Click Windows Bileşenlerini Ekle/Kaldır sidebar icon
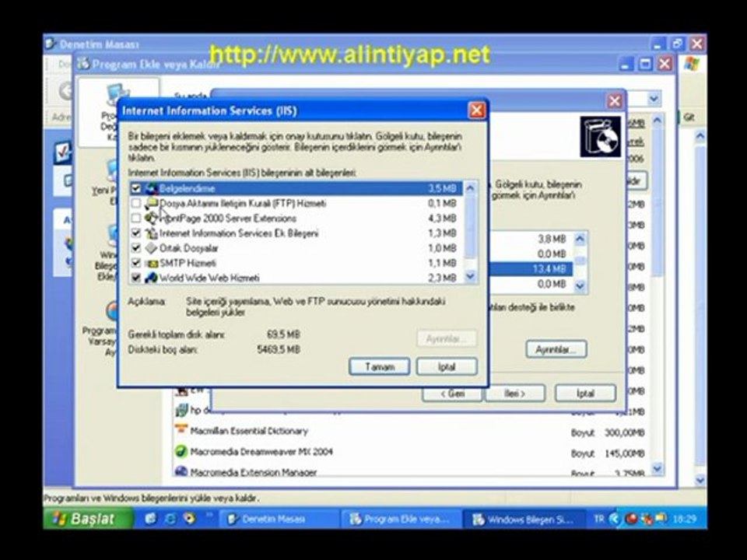 coord(113,236)
